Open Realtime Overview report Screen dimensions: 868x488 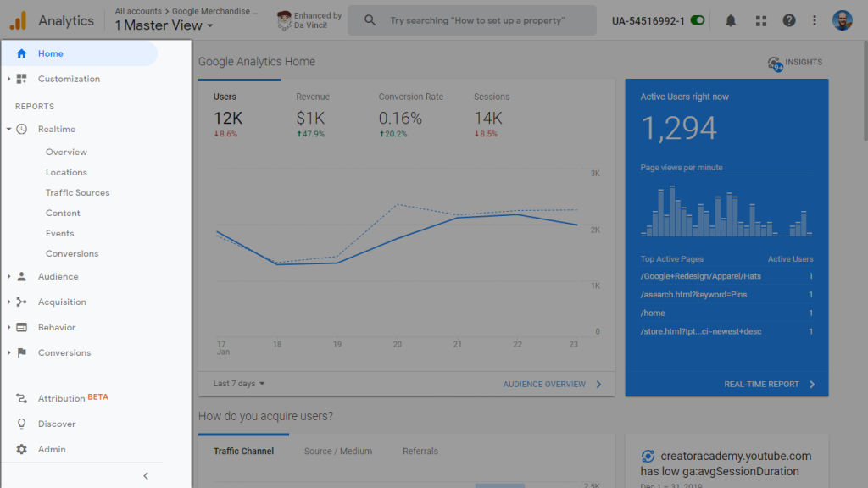(66, 152)
